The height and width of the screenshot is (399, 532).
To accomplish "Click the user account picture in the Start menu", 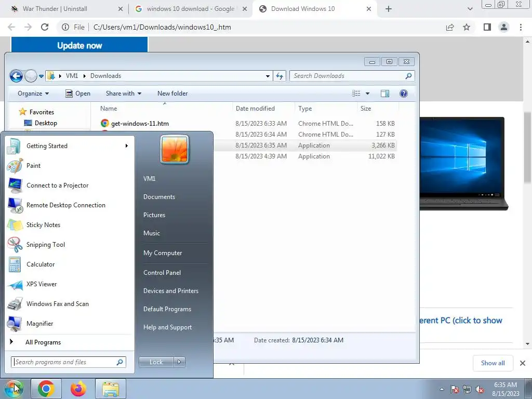I will coord(175,149).
